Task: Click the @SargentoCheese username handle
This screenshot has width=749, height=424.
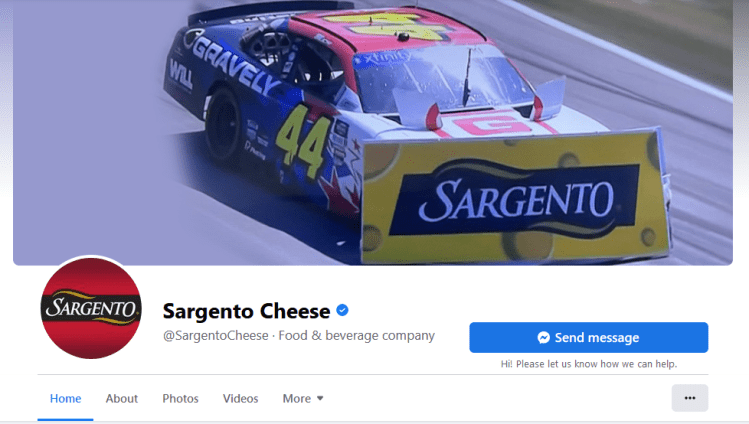Action: tap(216, 336)
